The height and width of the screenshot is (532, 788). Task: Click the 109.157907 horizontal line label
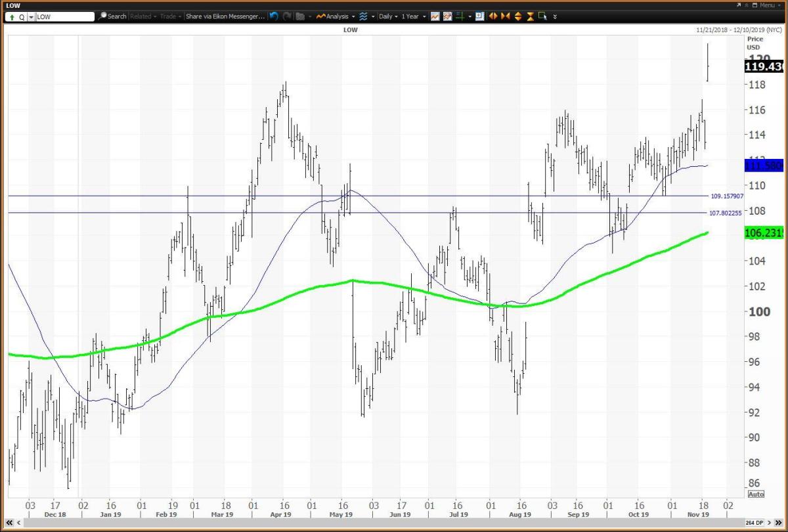click(726, 196)
